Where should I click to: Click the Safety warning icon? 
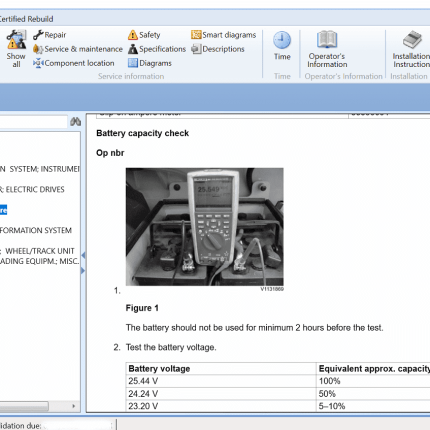click(133, 35)
